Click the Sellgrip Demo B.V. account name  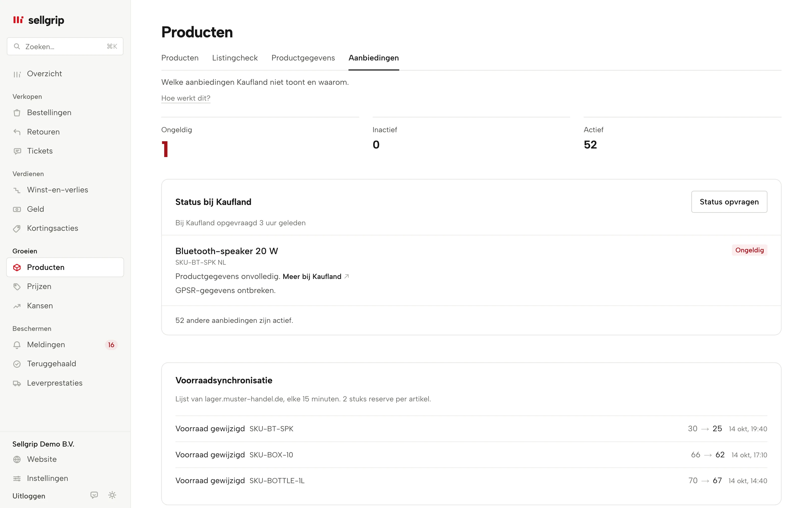point(43,444)
